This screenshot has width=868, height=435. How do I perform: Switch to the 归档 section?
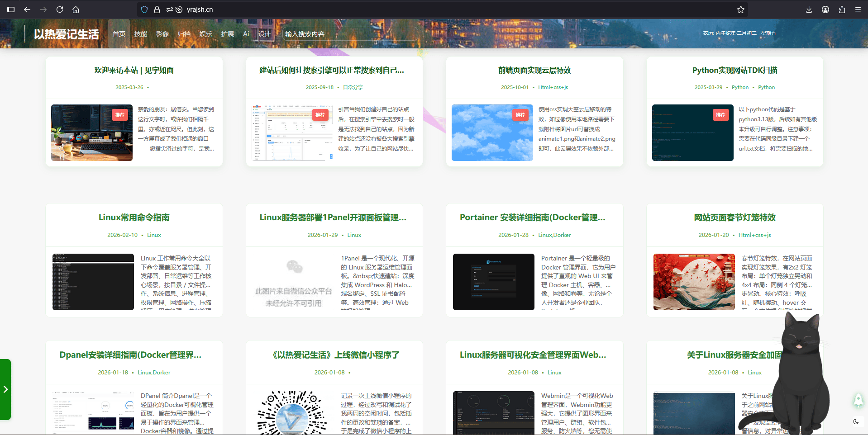coord(184,33)
